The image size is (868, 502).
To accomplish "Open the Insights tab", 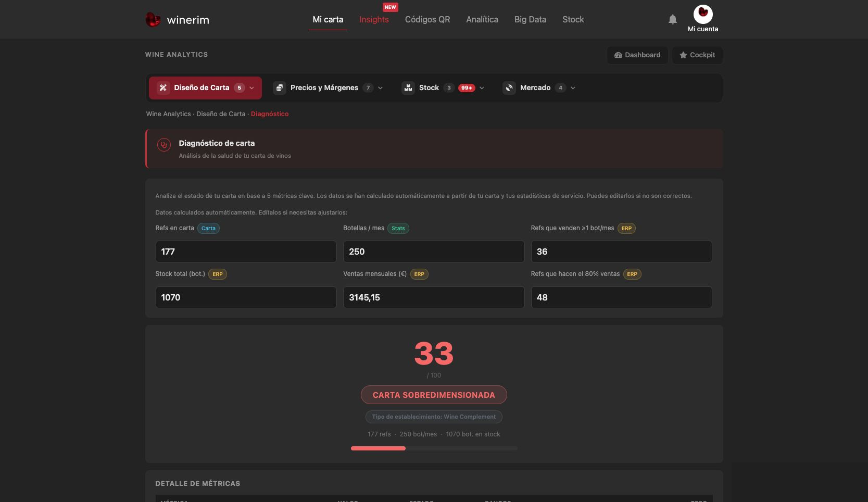I will click(374, 19).
